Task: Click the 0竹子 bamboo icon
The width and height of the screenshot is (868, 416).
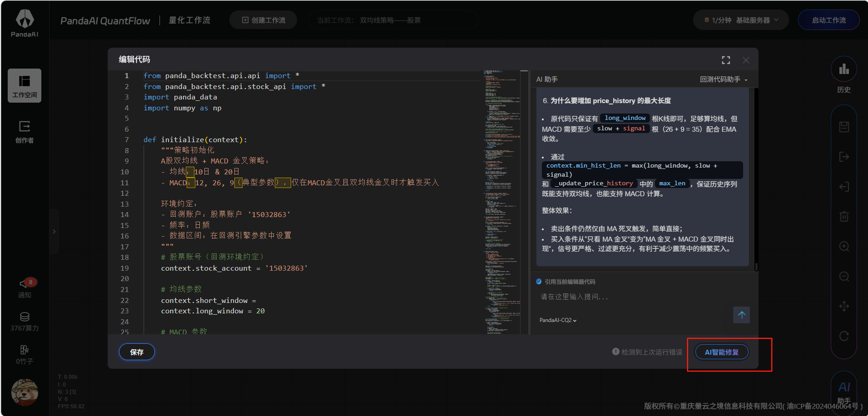Action: (25, 355)
